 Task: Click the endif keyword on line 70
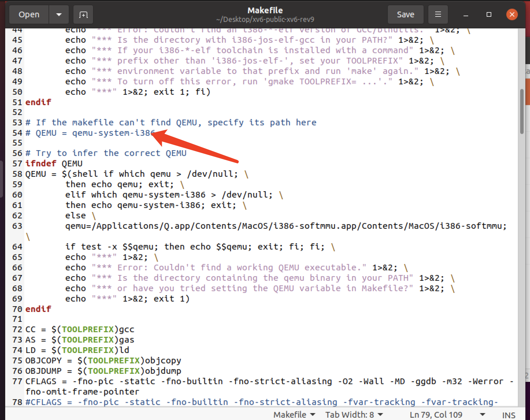click(38, 309)
